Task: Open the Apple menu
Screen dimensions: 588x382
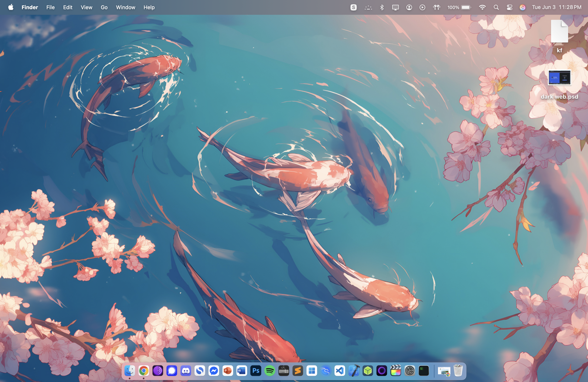Action: tap(11, 7)
